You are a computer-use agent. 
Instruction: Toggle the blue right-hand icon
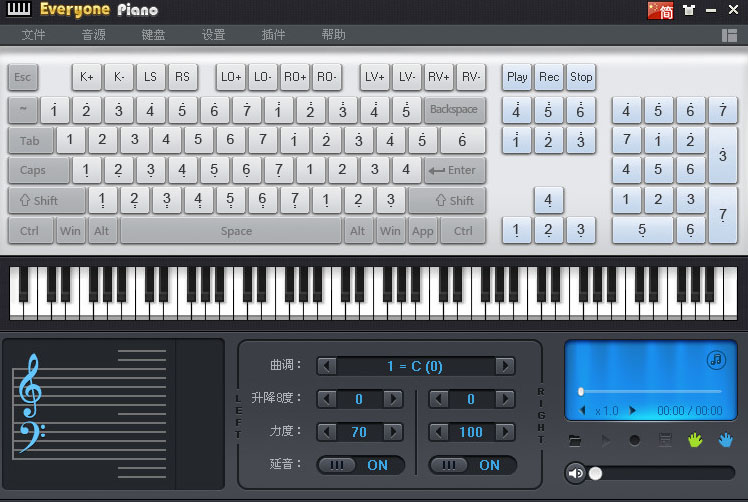point(726,440)
